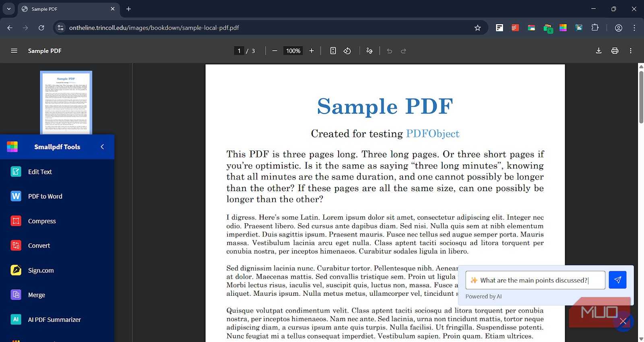The image size is (644, 342).
Task: Reload the current page
Action: tap(41, 28)
